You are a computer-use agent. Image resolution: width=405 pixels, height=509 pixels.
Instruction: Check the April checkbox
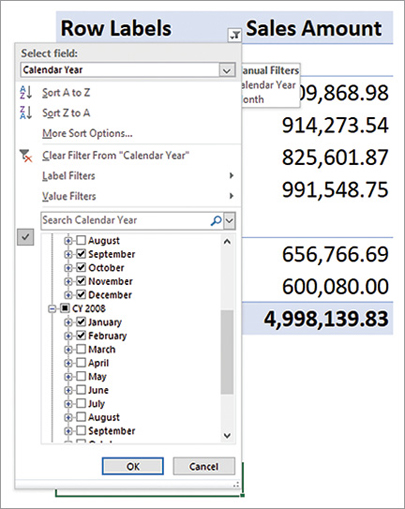click(81, 363)
